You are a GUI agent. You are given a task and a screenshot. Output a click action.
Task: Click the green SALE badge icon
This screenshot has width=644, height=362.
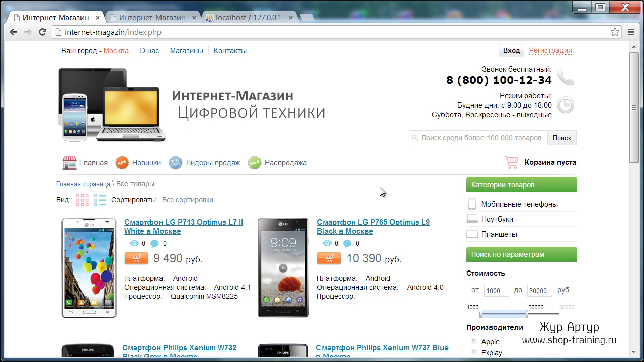[255, 163]
